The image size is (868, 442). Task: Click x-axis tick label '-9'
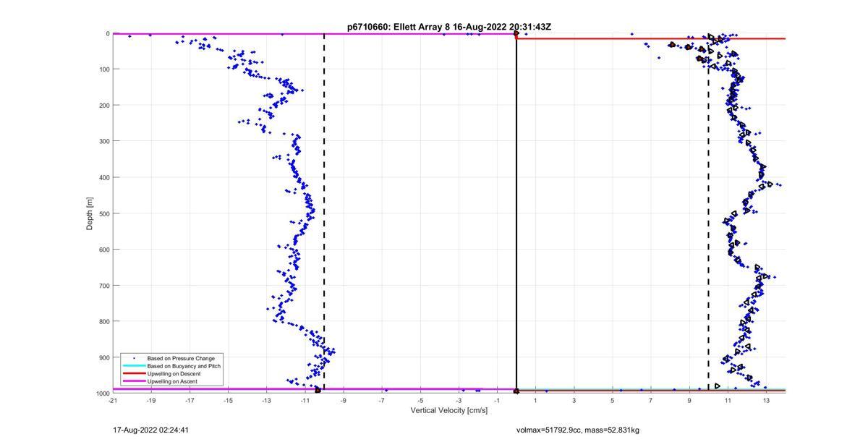[x=344, y=401]
